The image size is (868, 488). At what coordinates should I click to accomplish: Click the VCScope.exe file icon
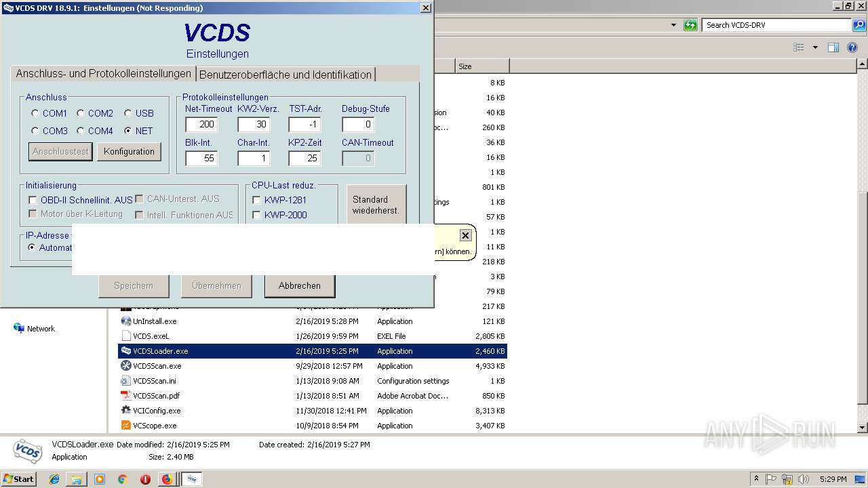pyautogui.click(x=126, y=426)
